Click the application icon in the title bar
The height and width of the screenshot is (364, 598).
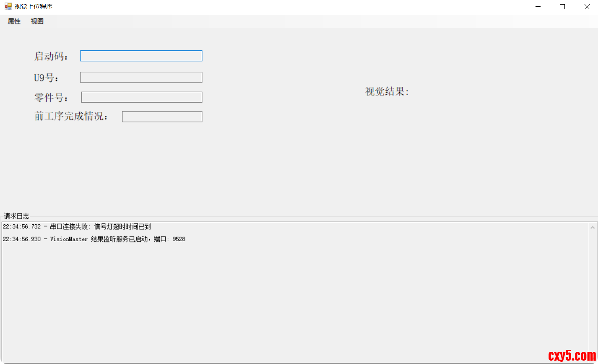[8, 7]
